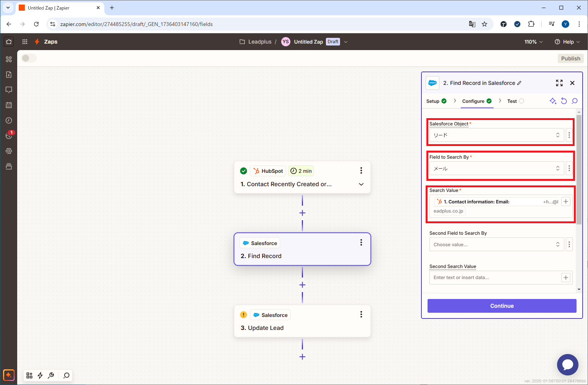Viewport: 588px width, 385px height.
Task: Open the apps grid menu icon
Action: coord(25,42)
